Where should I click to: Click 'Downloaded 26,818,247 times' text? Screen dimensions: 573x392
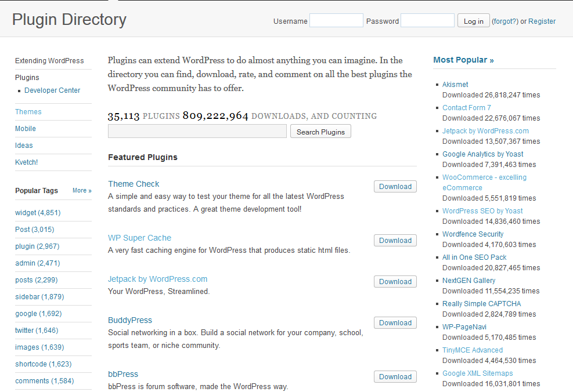pyautogui.click(x=491, y=95)
